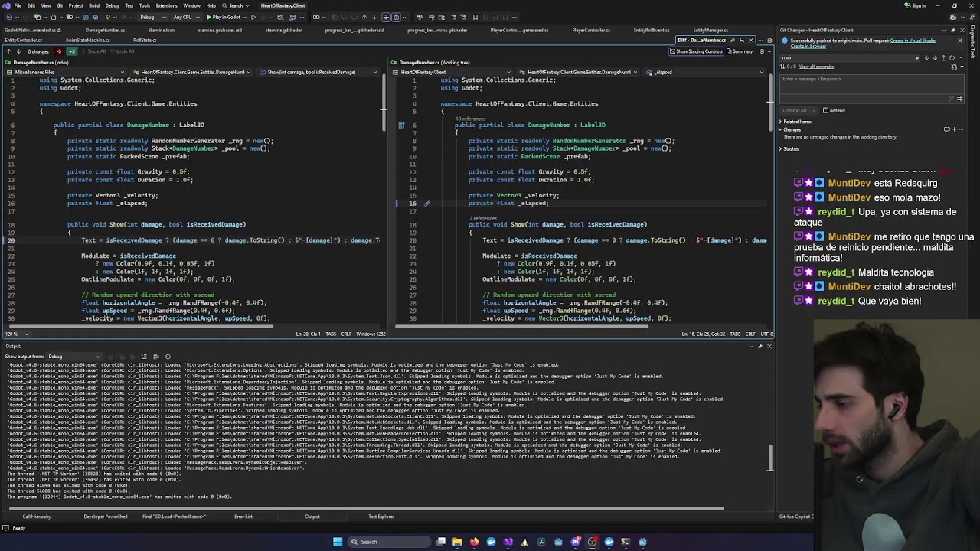The width and height of the screenshot is (980, 551).
Task: Open Developer PowerShell tab
Action: [x=105, y=517]
